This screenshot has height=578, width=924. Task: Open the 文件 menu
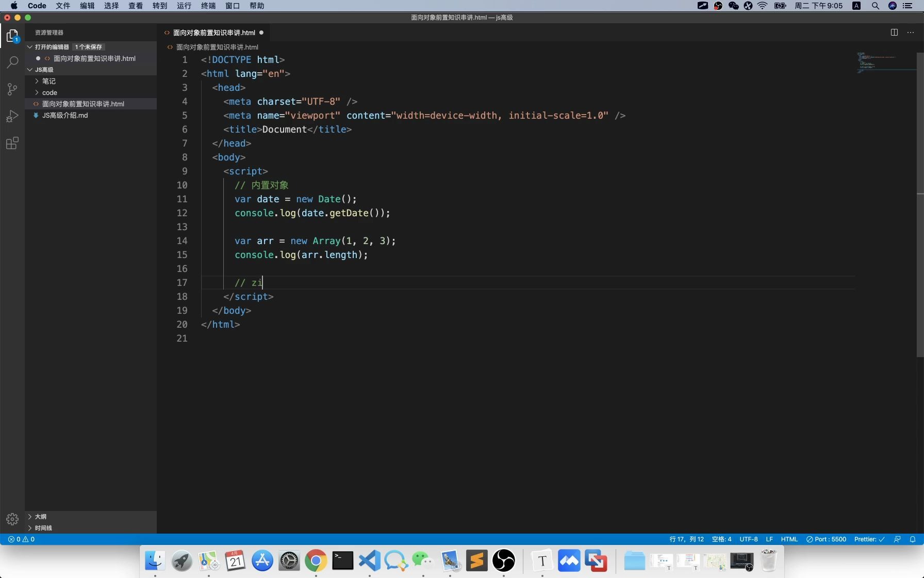63,6
